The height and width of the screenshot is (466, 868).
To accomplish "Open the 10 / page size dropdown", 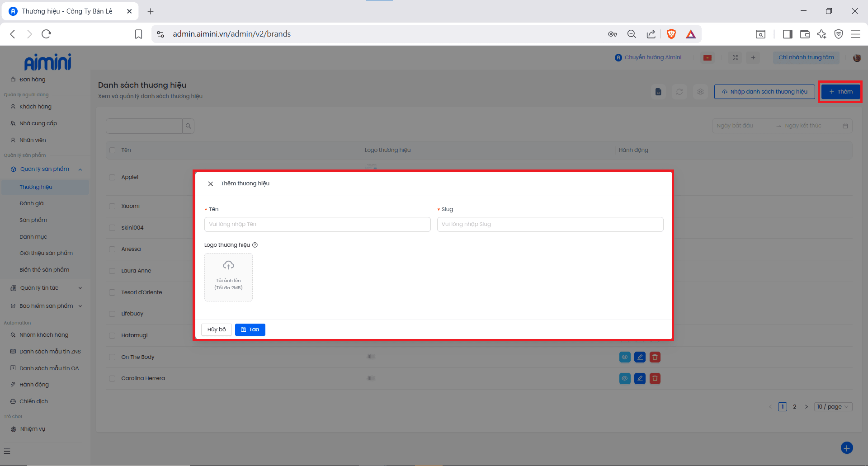I will coord(833,407).
